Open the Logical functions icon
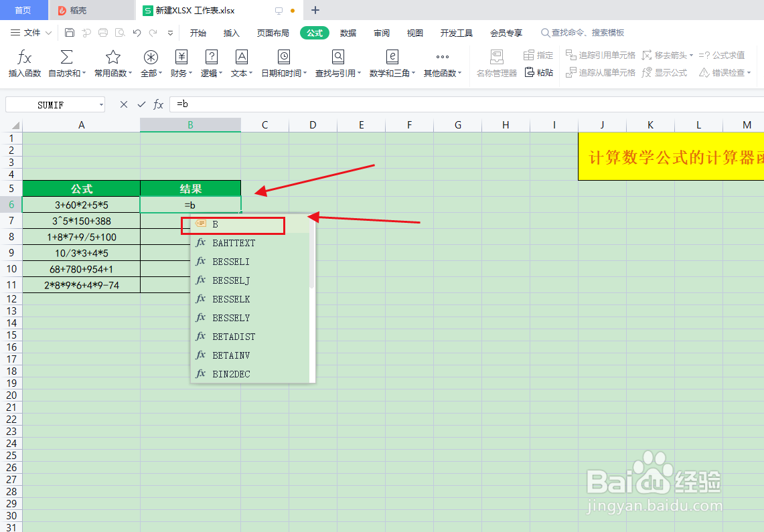 click(212, 57)
